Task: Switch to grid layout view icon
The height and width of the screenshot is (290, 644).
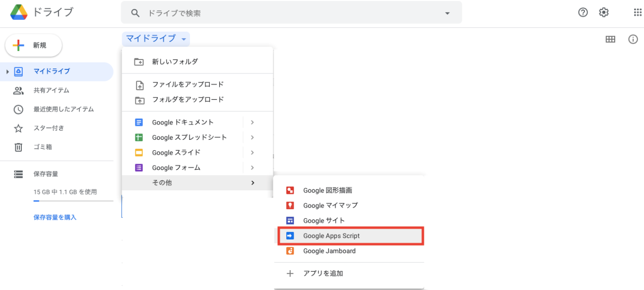Action: [x=611, y=39]
